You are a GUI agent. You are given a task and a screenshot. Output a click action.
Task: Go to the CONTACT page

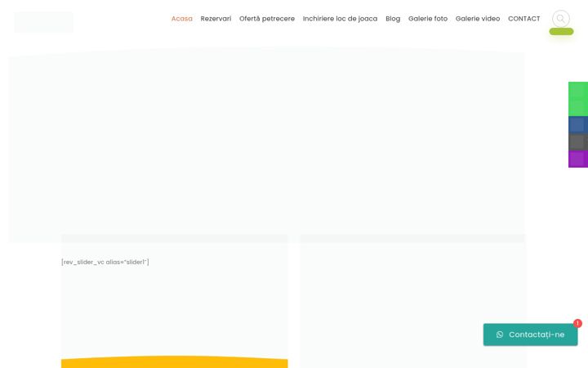coord(523,18)
